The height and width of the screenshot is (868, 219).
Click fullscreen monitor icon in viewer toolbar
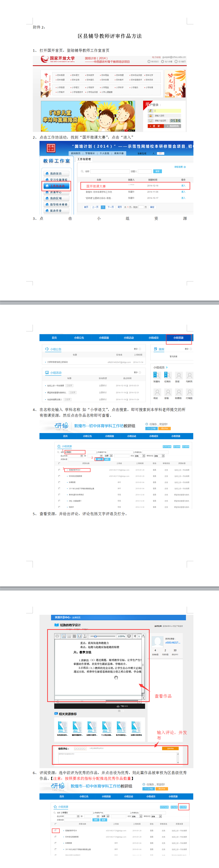(129, 636)
